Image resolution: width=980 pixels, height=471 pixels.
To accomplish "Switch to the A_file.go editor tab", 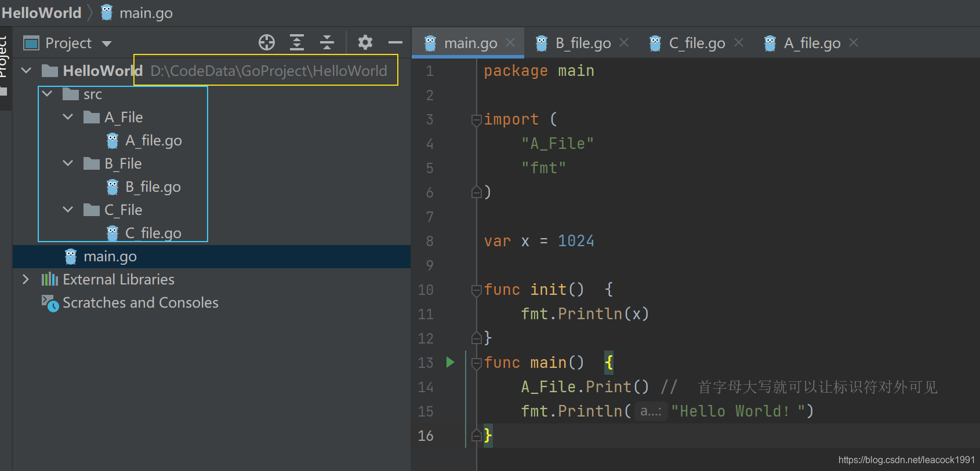I will tap(812, 43).
